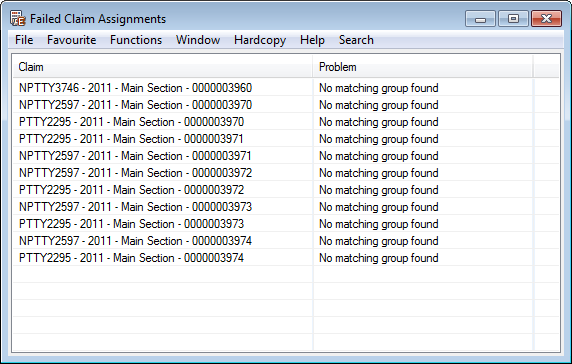Select claim NPTTY2597 ending in 0000003972

point(135,173)
